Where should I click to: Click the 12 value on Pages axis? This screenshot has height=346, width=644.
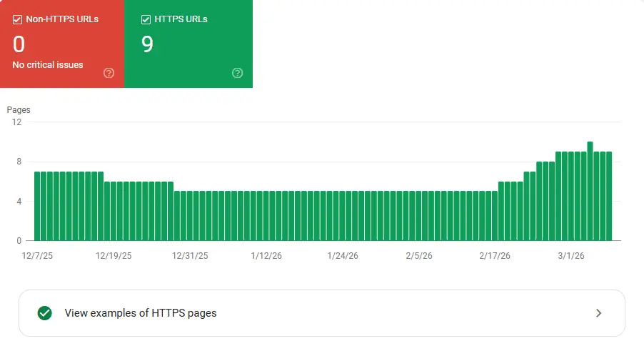click(16, 122)
